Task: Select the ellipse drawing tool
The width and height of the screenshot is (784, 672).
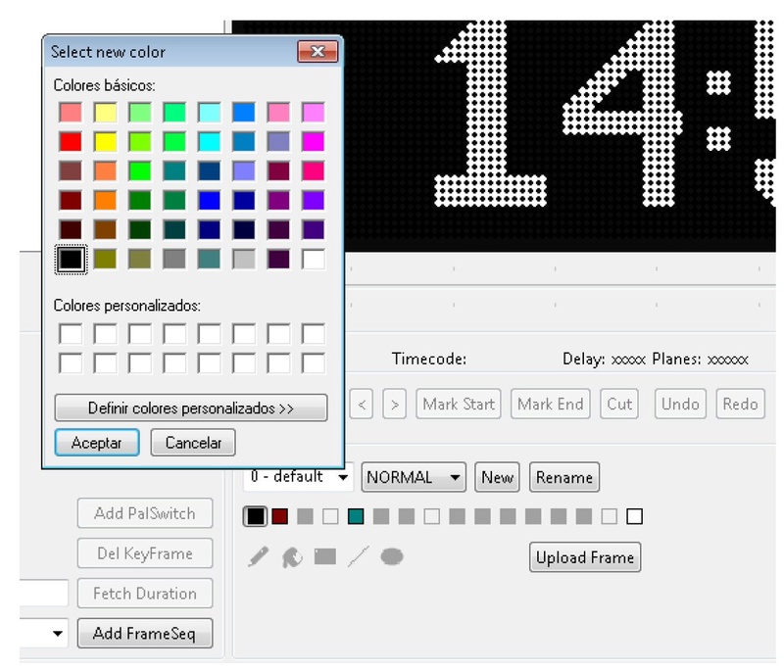Action: pos(391,556)
